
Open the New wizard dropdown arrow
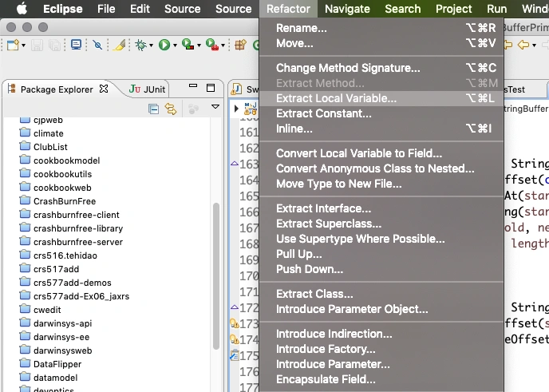click(23, 46)
